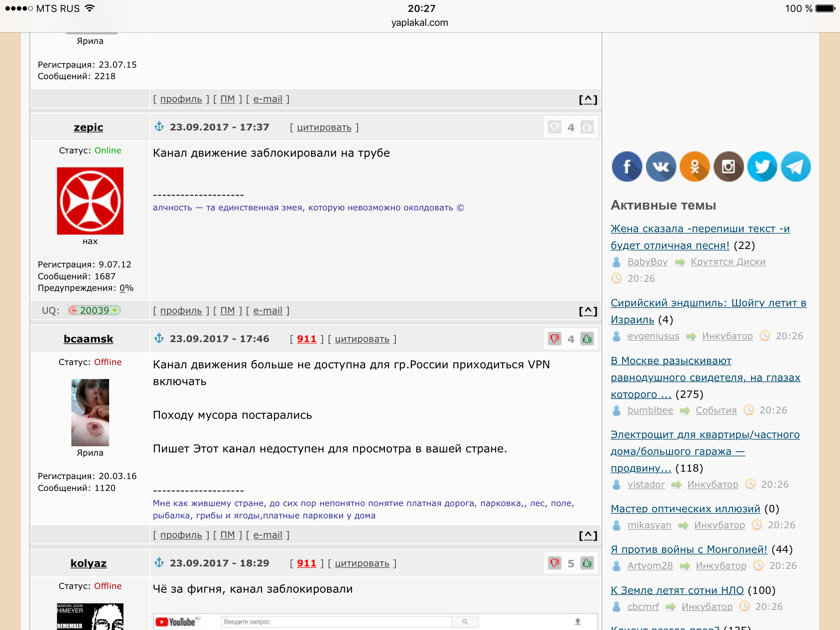Jump to top via arrow under bcaamsk's post
Viewport: 840px width, 630px height.
point(588,536)
